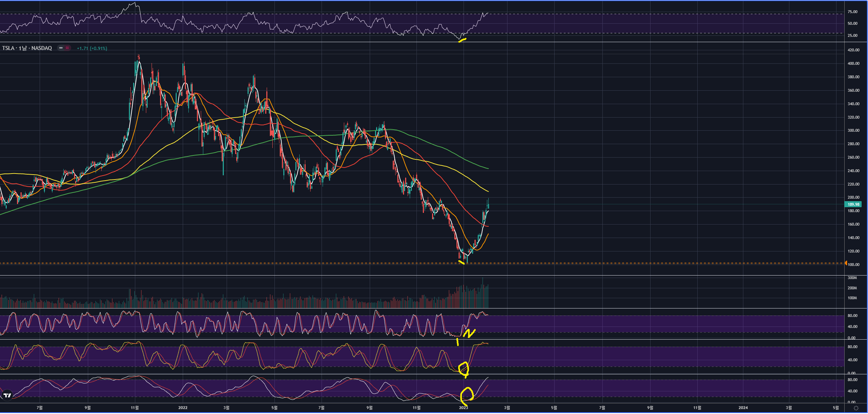The width and height of the screenshot is (868, 414).
Task: Click the TradingView logo badge
Action: click(x=7, y=395)
